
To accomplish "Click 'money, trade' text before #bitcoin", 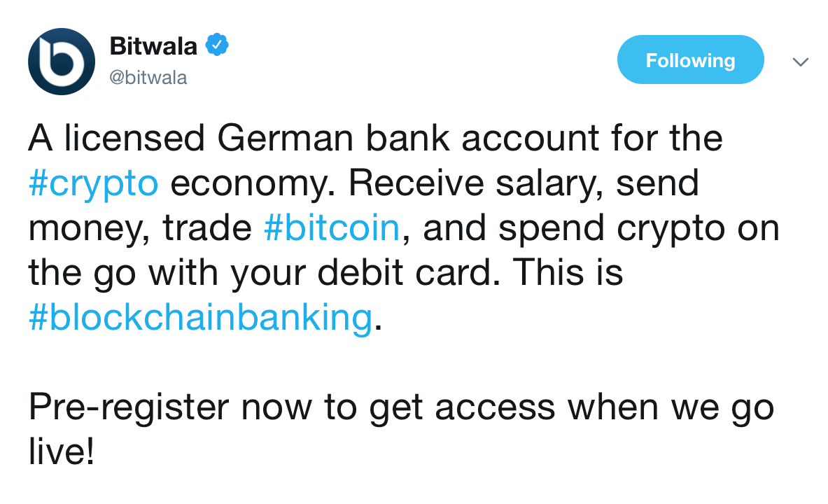I will coord(140,228).
